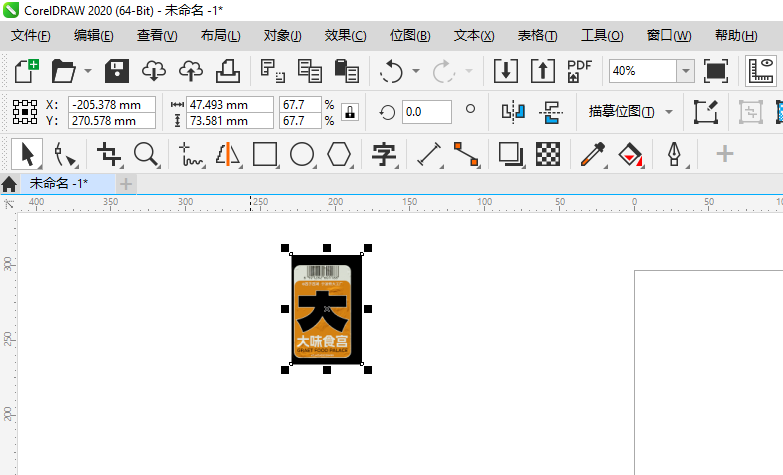Edit the rotation angle field
The height and width of the screenshot is (475, 783).
point(426,112)
